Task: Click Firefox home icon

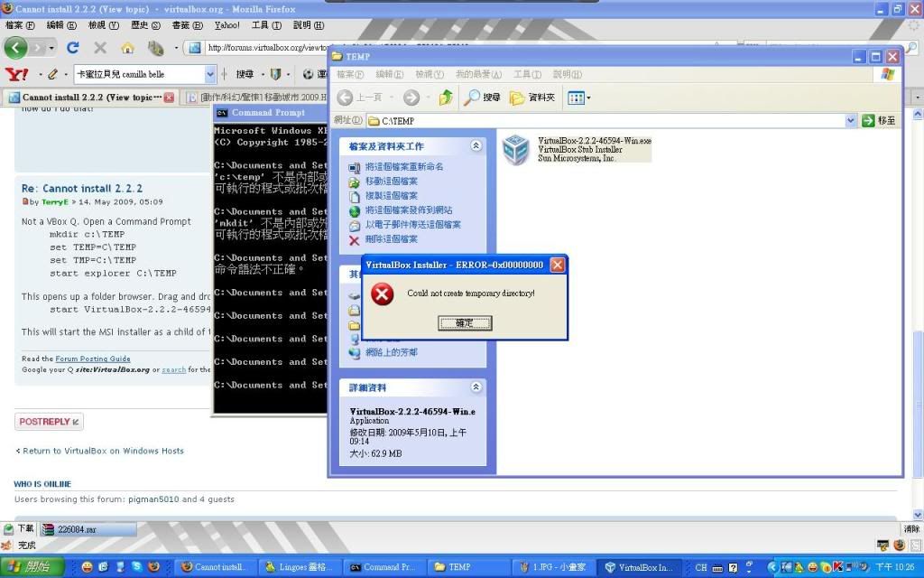Action: (x=127, y=48)
